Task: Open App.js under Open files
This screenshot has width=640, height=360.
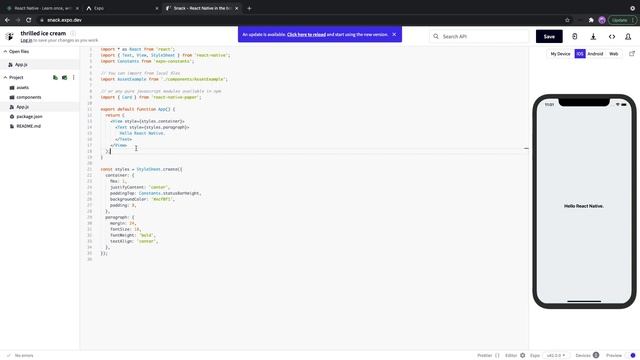Action: 40,64
